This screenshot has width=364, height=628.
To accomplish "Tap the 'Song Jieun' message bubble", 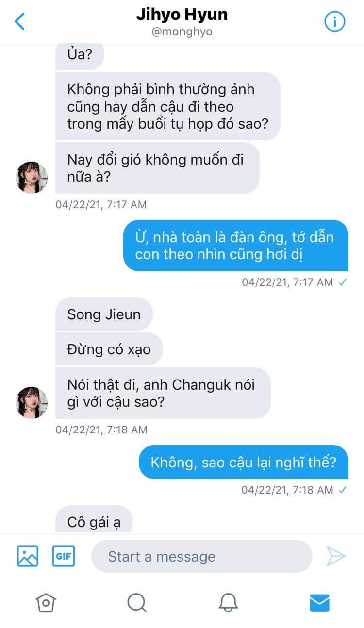I will (x=104, y=314).
